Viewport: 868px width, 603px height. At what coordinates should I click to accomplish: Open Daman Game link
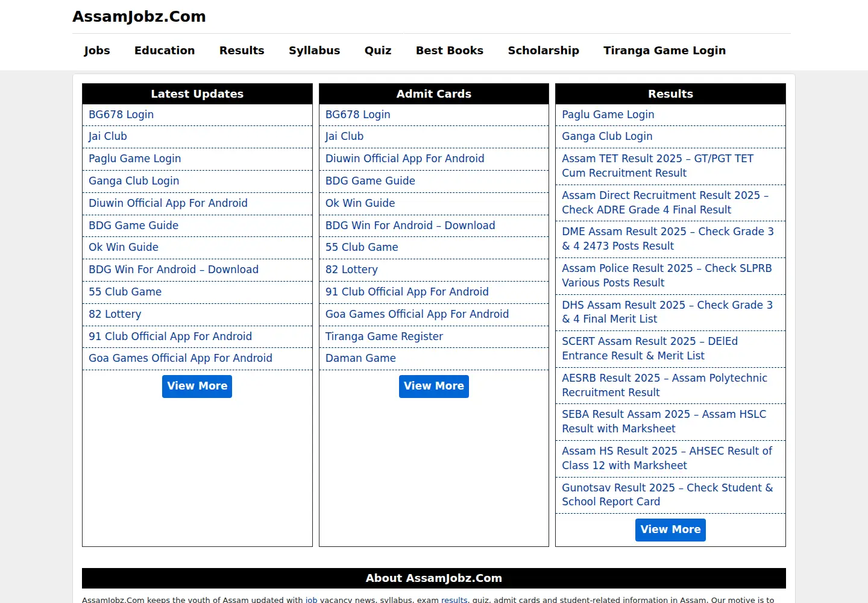pyautogui.click(x=360, y=358)
